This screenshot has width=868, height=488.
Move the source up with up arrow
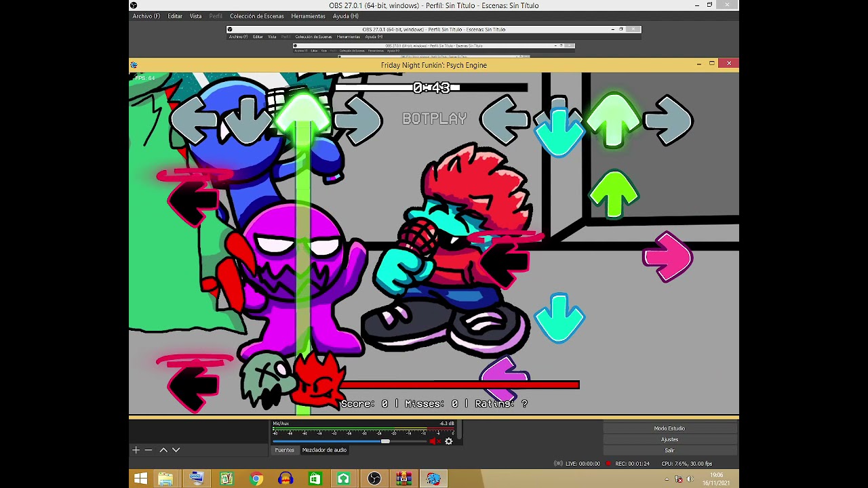click(x=163, y=450)
